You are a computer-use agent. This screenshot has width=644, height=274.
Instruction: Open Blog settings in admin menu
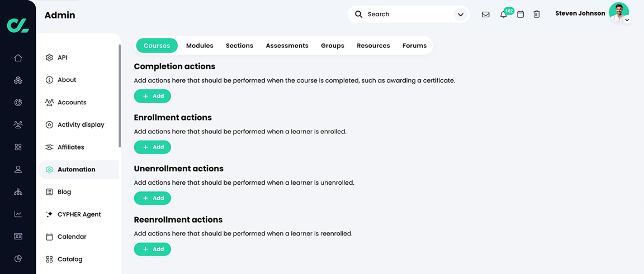[x=78, y=191]
